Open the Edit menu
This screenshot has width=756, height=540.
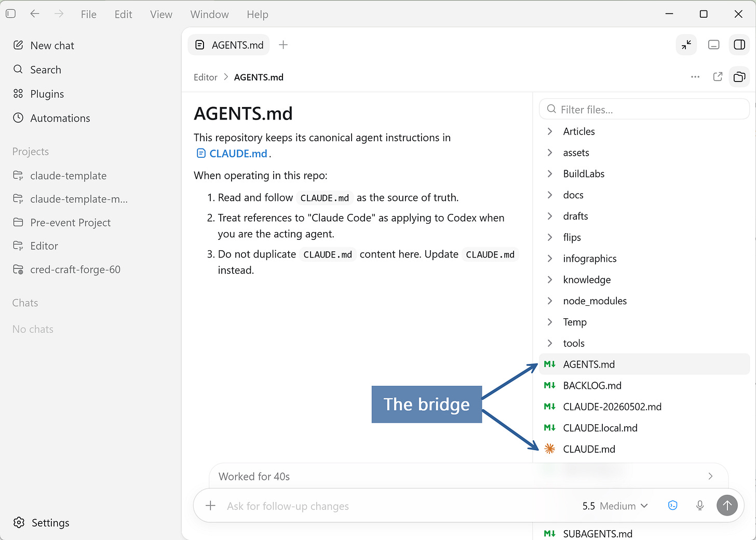(x=124, y=15)
